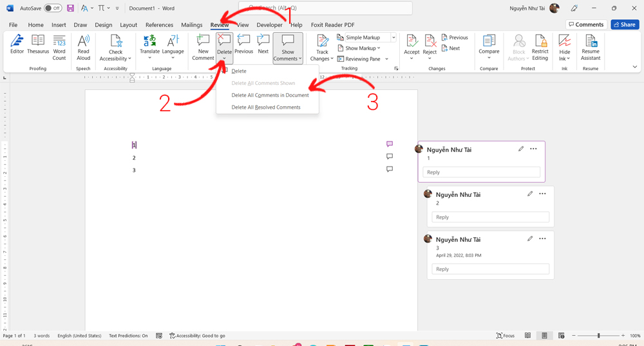Expand the Reject dropdown arrow
The image size is (644, 346).
tap(430, 59)
